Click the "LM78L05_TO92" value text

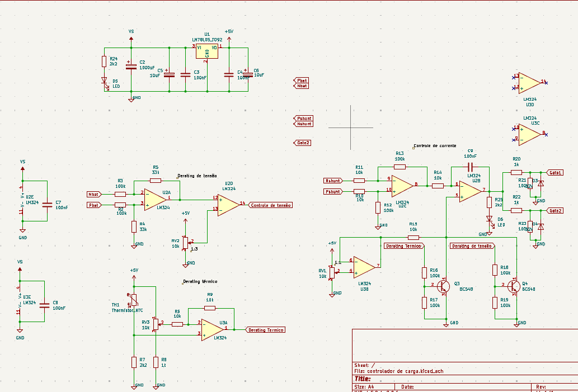pyautogui.click(x=207, y=40)
